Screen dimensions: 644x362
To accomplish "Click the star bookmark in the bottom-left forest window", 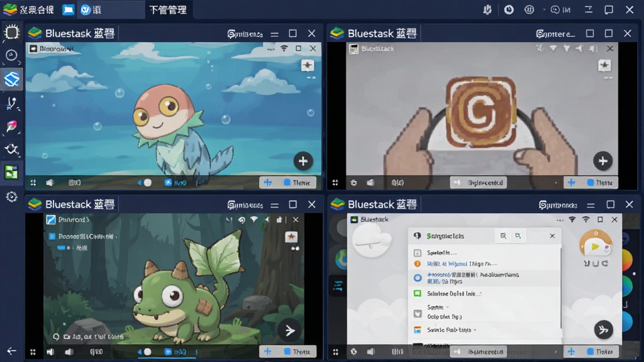I will [291, 236].
